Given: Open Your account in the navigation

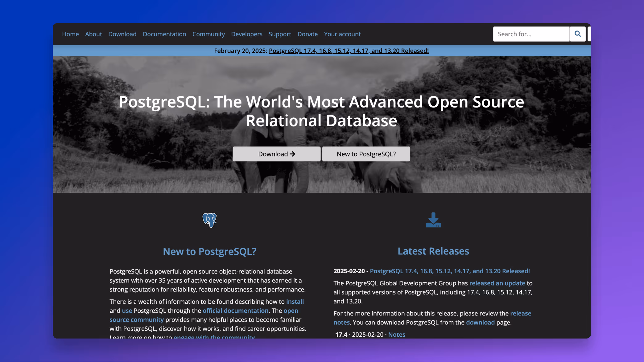Looking at the screenshot, I should click(x=342, y=34).
